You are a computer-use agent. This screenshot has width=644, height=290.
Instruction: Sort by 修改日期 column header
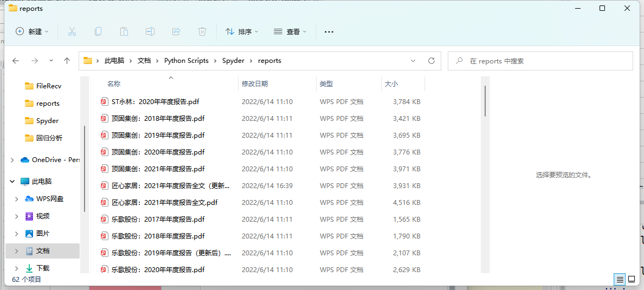tap(255, 83)
